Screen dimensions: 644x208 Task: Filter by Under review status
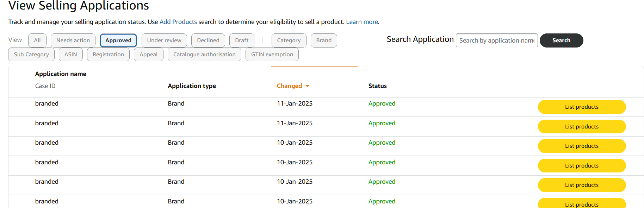pos(164,40)
